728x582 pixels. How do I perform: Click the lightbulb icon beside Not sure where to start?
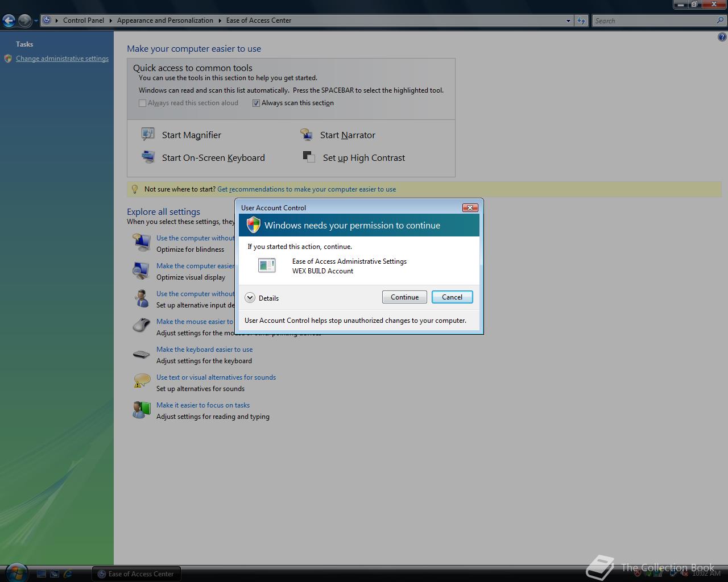135,189
